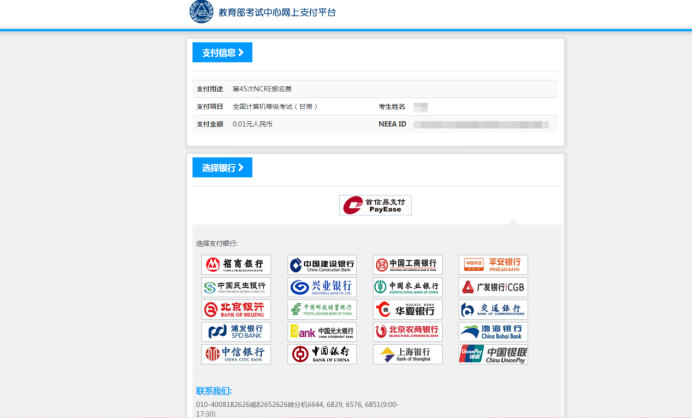Select Guangfa Bank CGB logo
Image resolution: width=692 pixels, height=418 pixels.
(x=493, y=287)
